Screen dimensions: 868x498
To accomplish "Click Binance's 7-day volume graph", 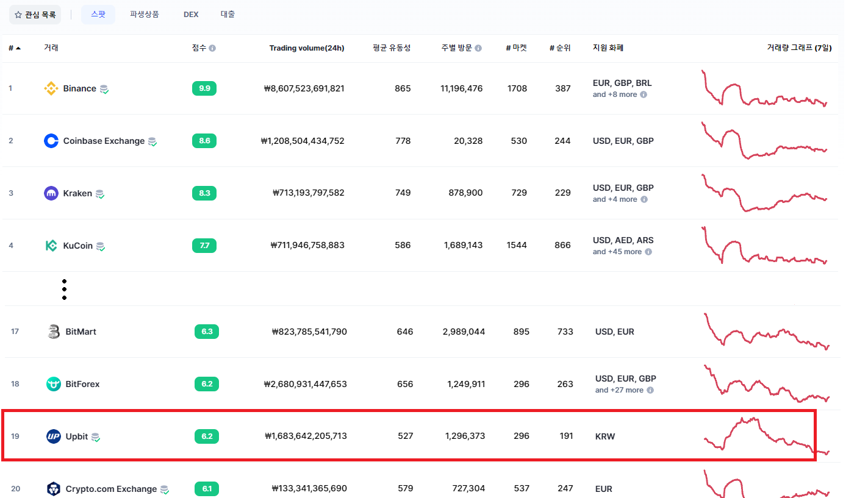I will 765,88.
